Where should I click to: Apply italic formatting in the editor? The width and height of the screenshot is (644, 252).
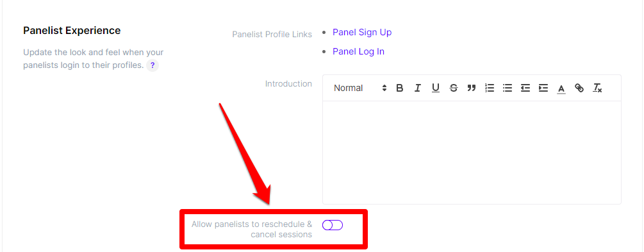(418, 88)
